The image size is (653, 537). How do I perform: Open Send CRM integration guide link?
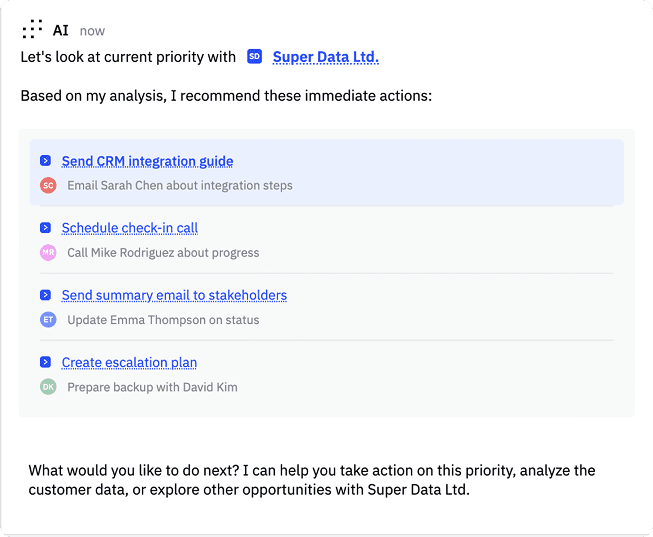147,161
